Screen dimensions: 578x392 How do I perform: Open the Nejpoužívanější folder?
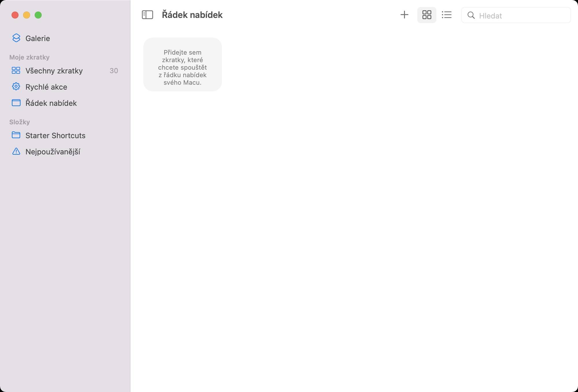53,152
